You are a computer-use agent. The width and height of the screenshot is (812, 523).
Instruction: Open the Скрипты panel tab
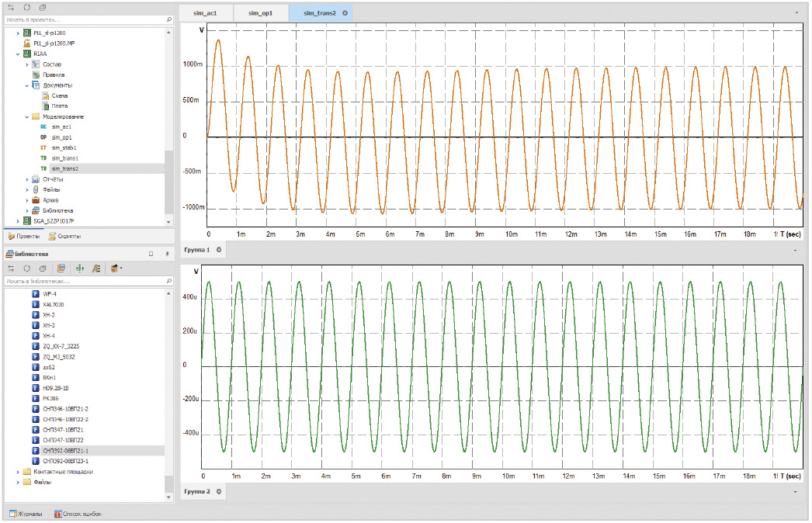[64, 236]
